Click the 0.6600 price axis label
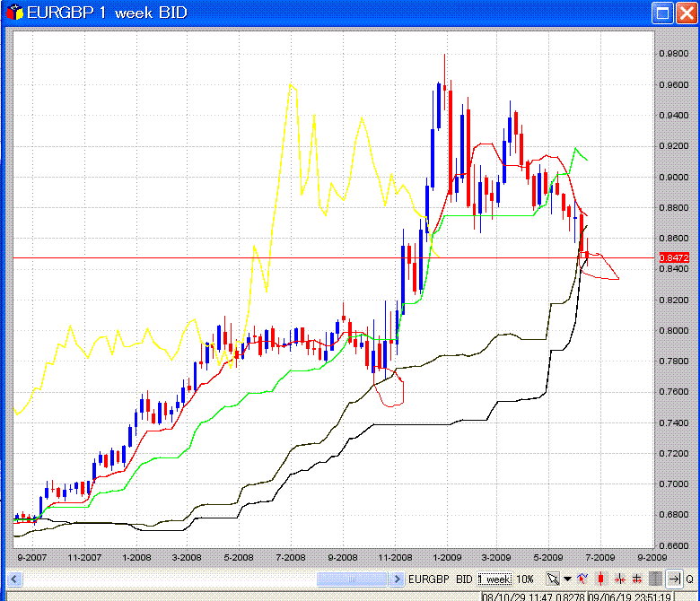700x601 pixels. pos(674,545)
